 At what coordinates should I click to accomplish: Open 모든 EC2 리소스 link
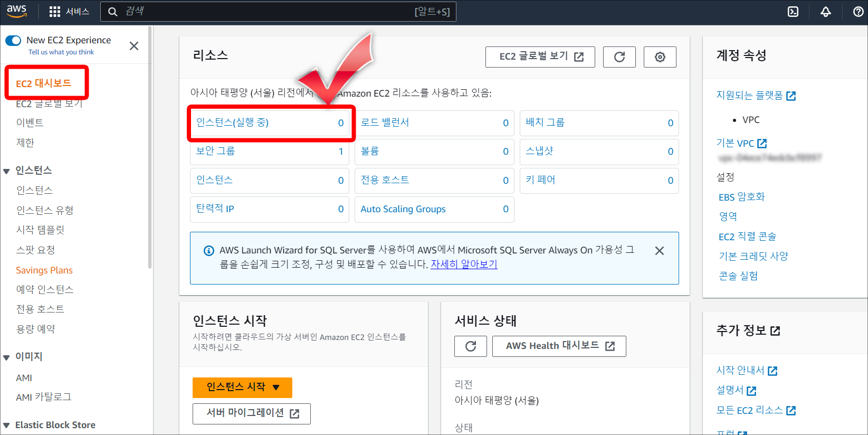tap(756, 411)
